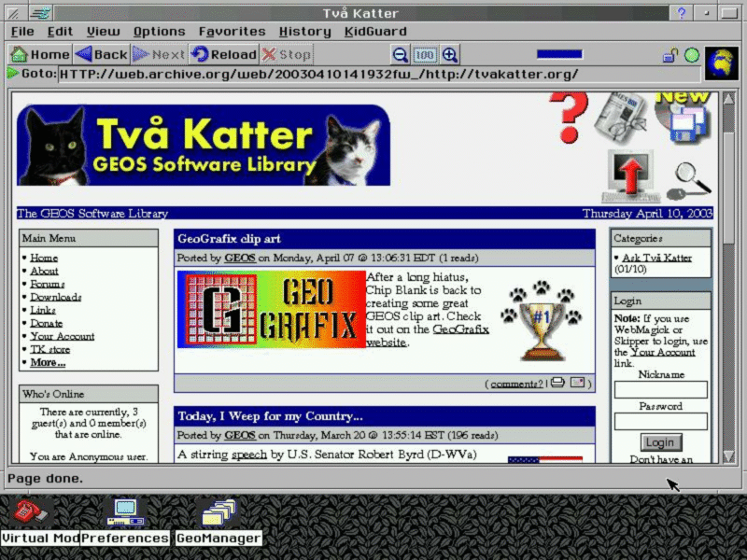Image resolution: width=747 pixels, height=560 pixels.
Task: Click the blue loading progress bar
Action: pyautogui.click(x=559, y=54)
